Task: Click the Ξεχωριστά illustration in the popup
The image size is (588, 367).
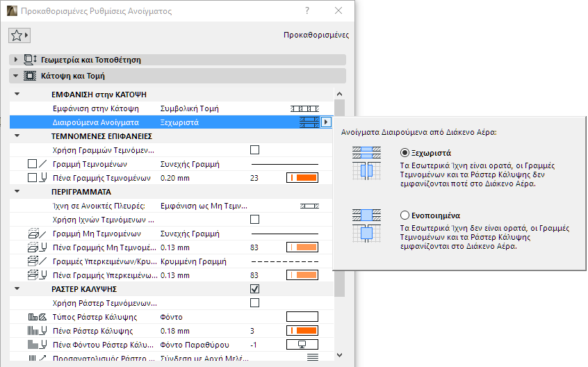Action: pos(366,163)
